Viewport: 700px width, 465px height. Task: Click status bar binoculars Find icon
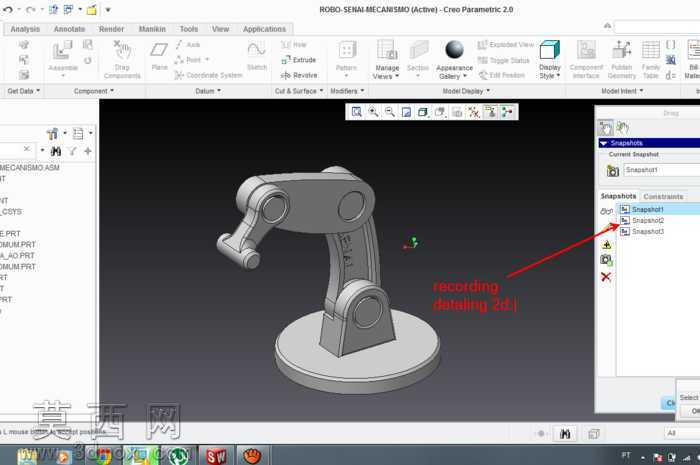tap(565, 433)
